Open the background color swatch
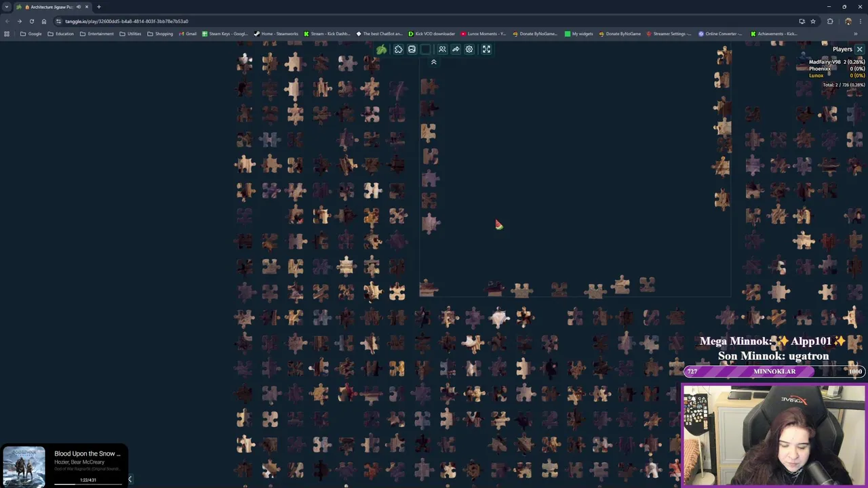Viewport: 868px width, 488px height. point(425,49)
